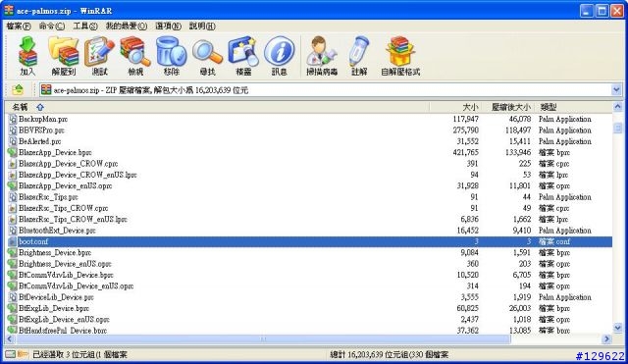This screenshot has height=364, width=628.
Task: Select BlazerApp_Device_CROW_enUS.lprc file name
Action: 78,175
